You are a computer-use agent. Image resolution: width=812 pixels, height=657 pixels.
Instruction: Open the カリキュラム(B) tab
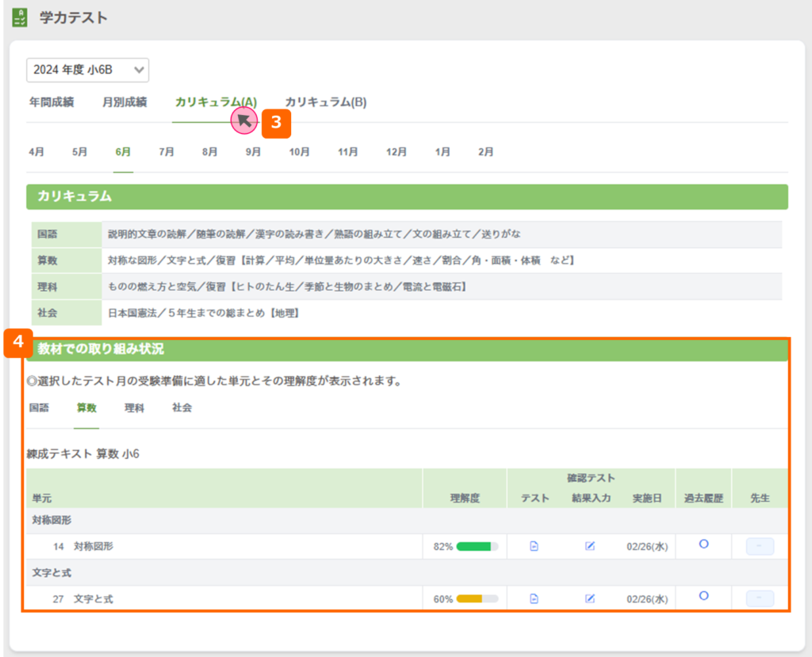pos(325,102)
